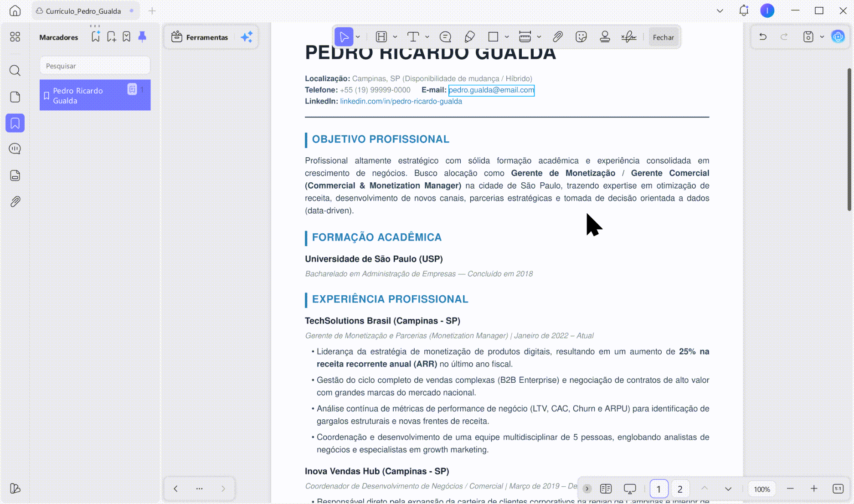This screenshot has height=504, width=854.
Task: Open user account avatar
Action: 767,10
